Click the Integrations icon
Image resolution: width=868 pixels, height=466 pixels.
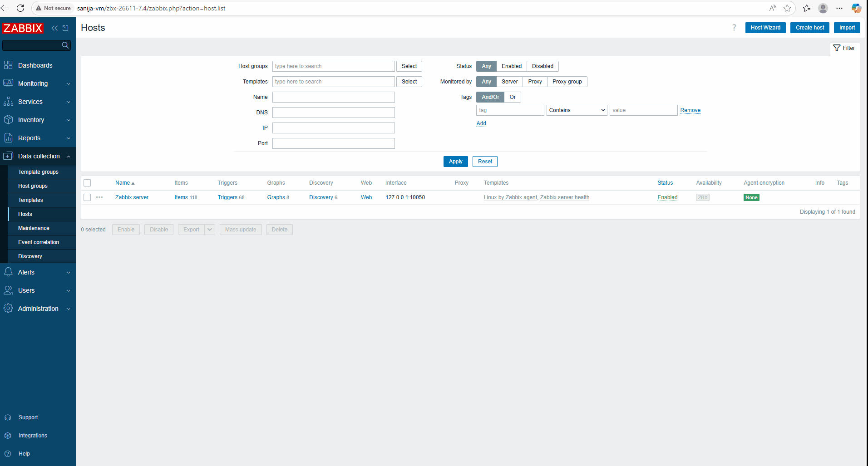click(x=8, y=436)
